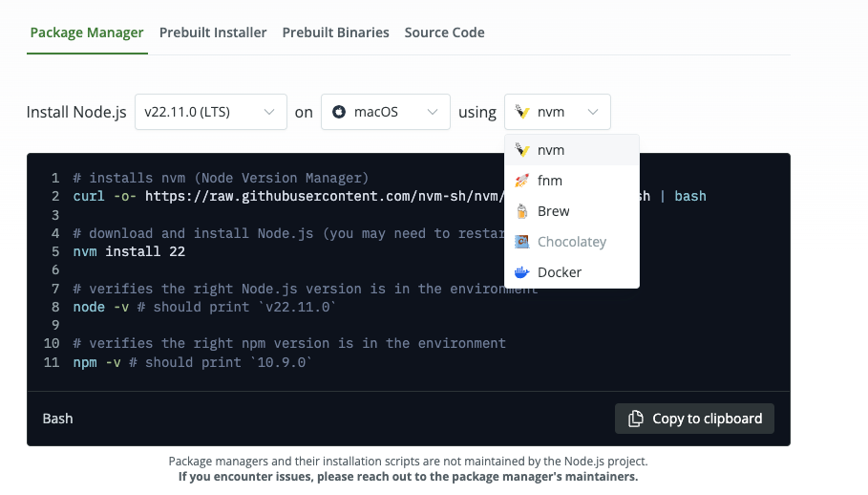
Task: Choose the greyed-out Chocolatey option
Action: [x=572, y=242]
